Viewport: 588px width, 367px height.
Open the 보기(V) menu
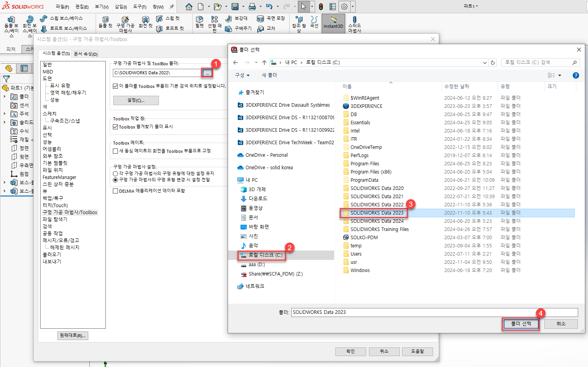102,7
